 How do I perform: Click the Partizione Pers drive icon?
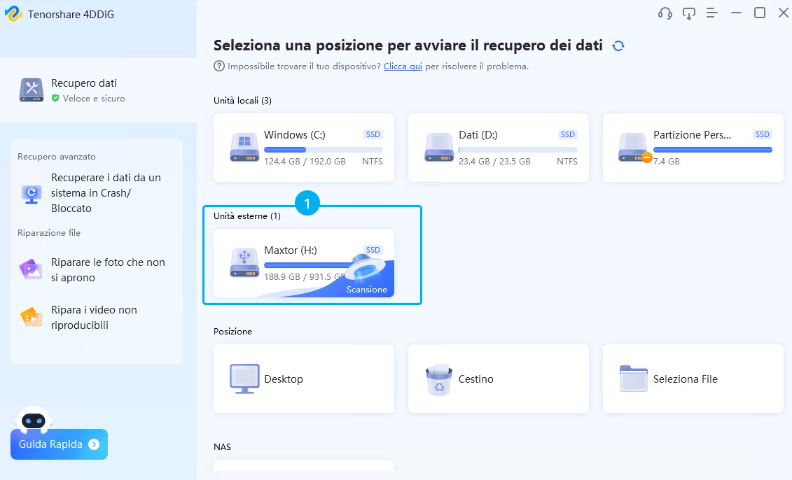tap(633, 147)
